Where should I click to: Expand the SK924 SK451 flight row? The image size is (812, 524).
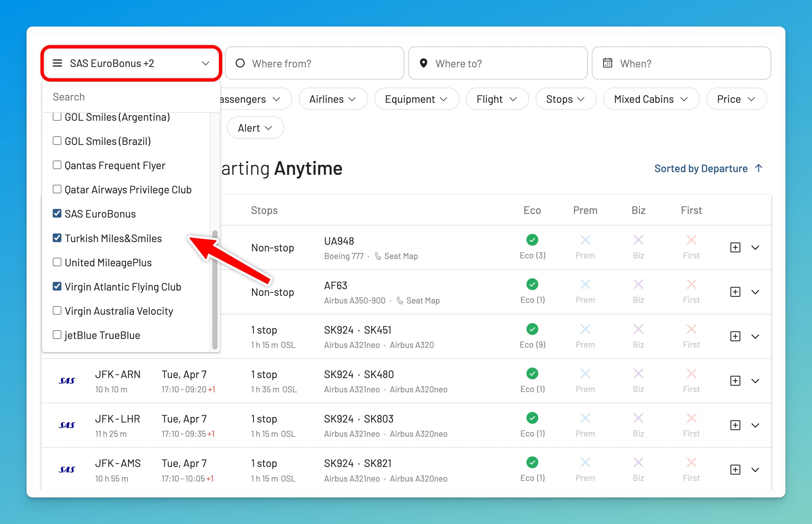pyautogui.click(x=755, y=337)
